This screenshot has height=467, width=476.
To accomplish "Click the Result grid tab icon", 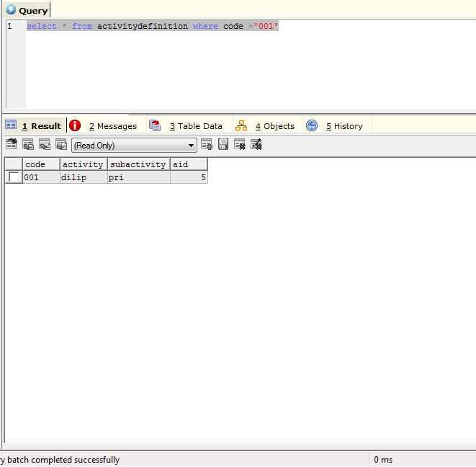I will pyautogui.click(x=11, y=125).
